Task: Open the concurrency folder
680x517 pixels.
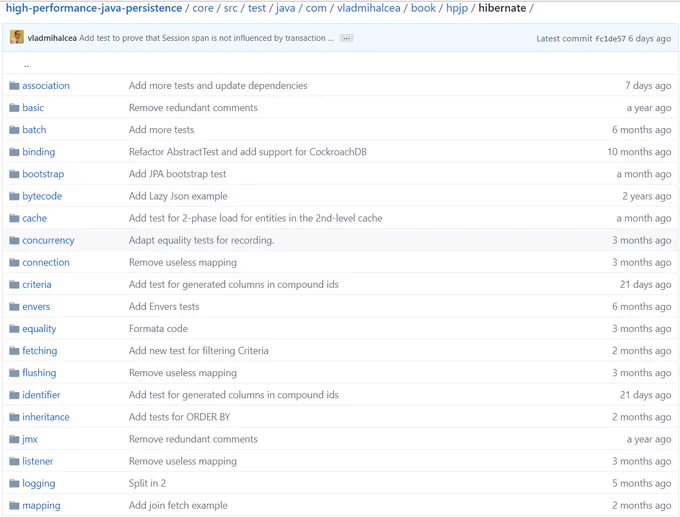Action: (x=48, y=240)
